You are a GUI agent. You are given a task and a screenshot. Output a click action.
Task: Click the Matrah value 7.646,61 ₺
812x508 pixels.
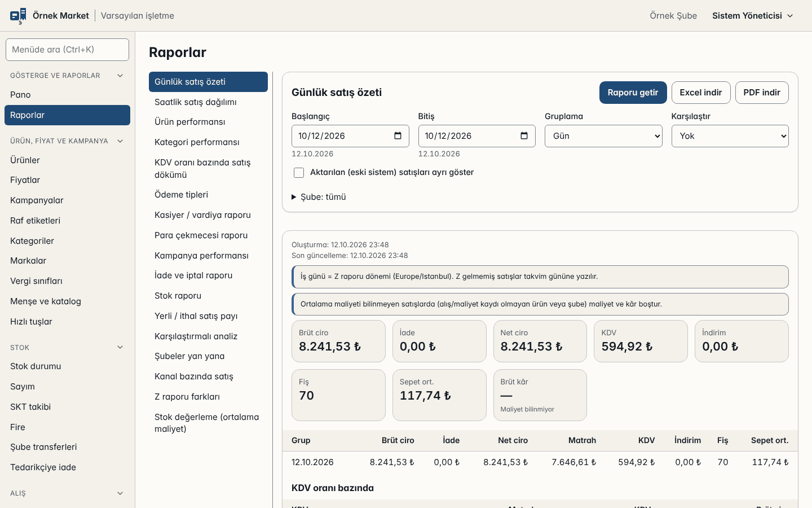click(x=573, y=462)
